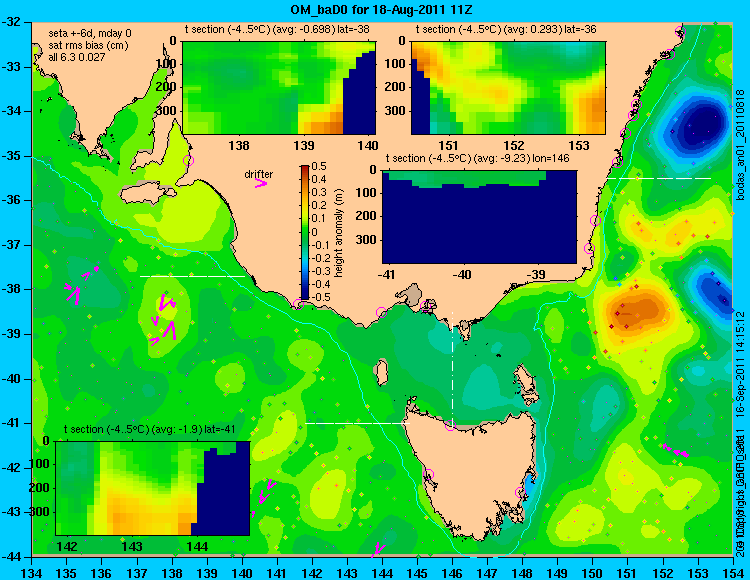Viewport: 750px width, 580px height.
Task: Click the 'bodas_an01_20110818' side label
Action: pos(741,145)
